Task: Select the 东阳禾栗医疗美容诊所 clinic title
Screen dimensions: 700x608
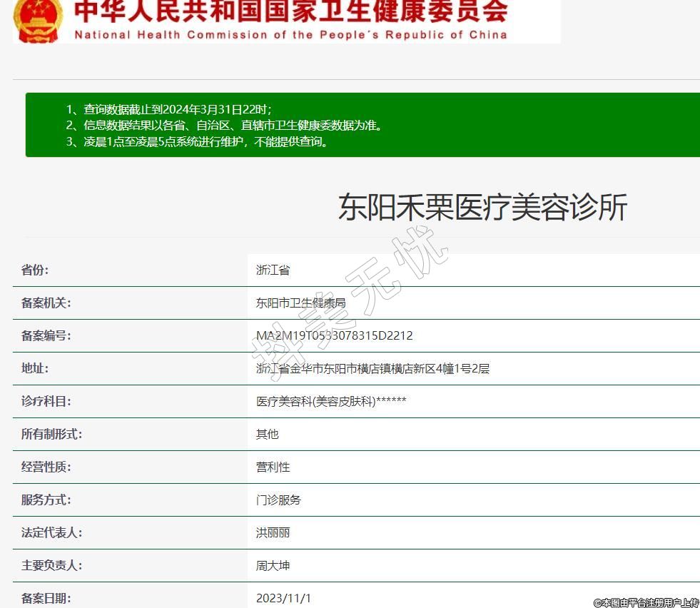Action: click(482, 208)
